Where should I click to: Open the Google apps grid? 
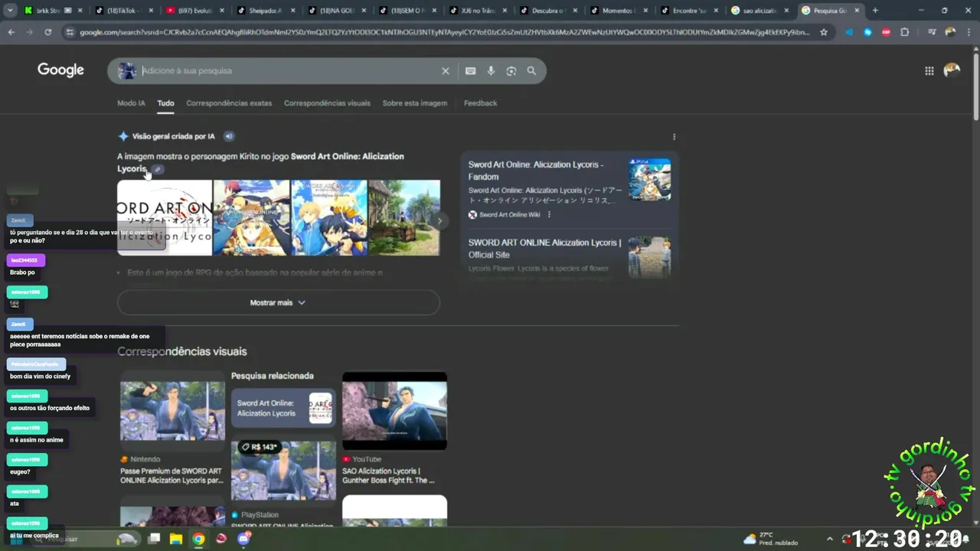929,70
